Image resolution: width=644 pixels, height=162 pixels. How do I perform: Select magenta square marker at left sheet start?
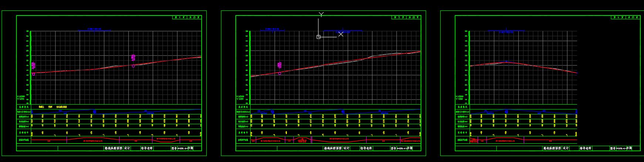(33, 74)
